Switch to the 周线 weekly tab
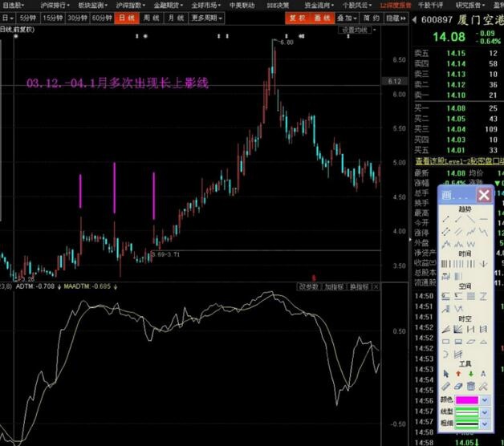 pos(150,17)
